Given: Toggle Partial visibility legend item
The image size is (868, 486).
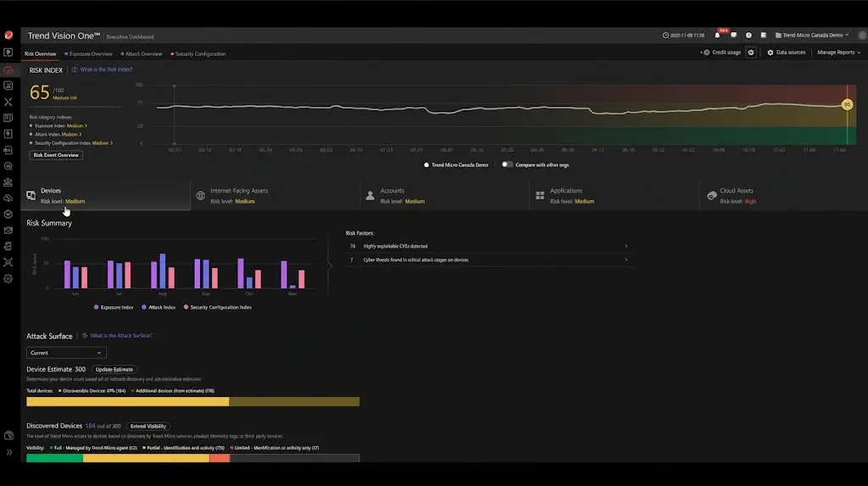Looking at the screenshot, I should (183, 448).
